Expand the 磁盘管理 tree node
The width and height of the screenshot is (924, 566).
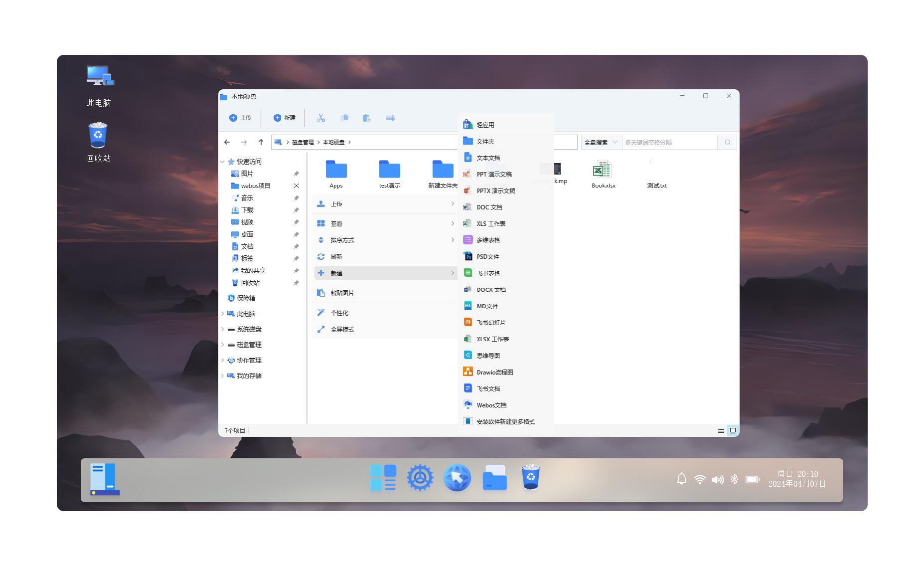point(222,345)
